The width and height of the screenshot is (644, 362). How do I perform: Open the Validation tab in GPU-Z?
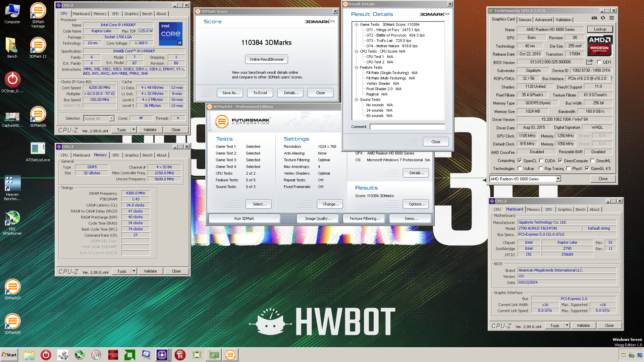click(x=563, y=20)
